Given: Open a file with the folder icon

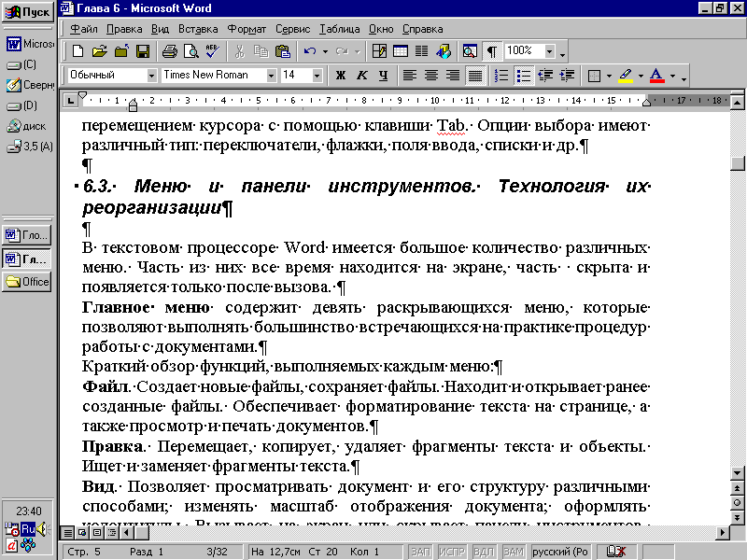Looking at the screenshot, I should coord(100,51).
